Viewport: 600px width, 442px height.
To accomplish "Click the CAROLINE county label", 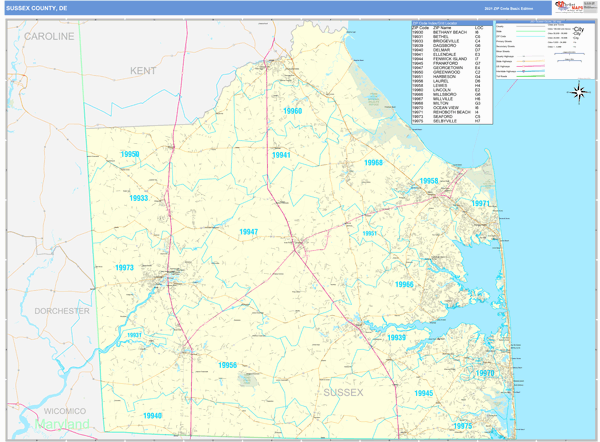I will [49, 36].
